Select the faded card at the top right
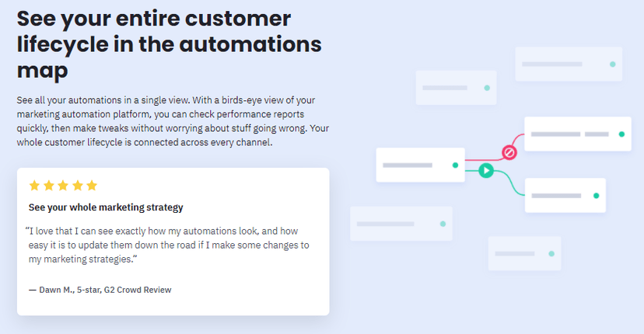This screenshot has width=644, height=334. (x=569, y=64)
